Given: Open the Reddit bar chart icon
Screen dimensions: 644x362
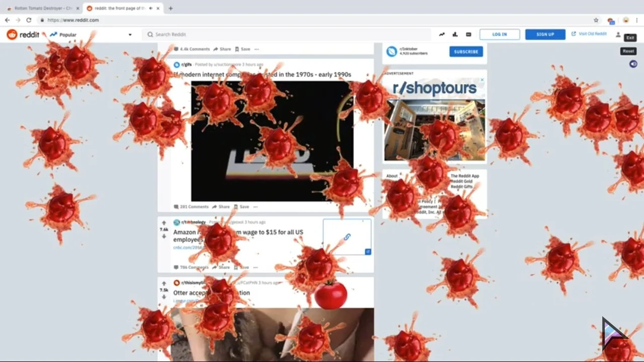Looking at the screenshot, I should click(455, 34).
